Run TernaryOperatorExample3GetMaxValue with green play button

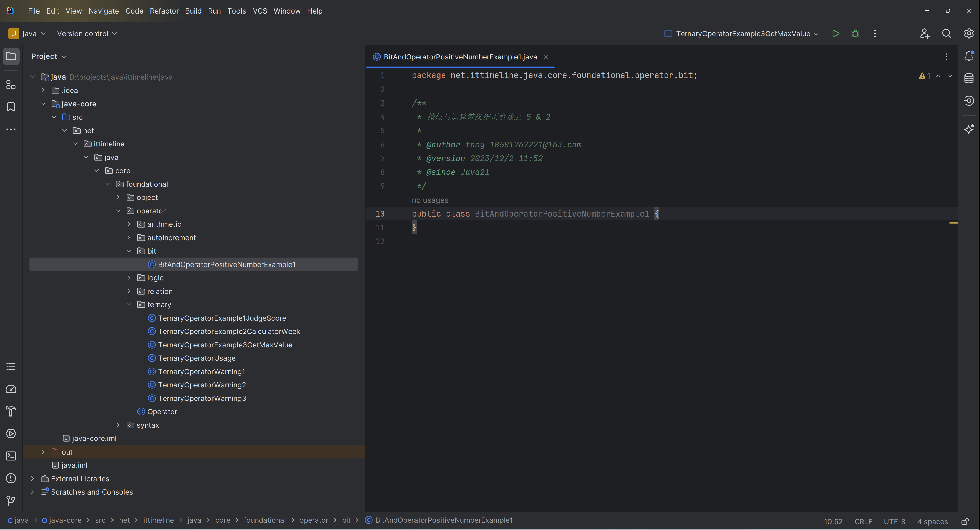tap(836, 33)
